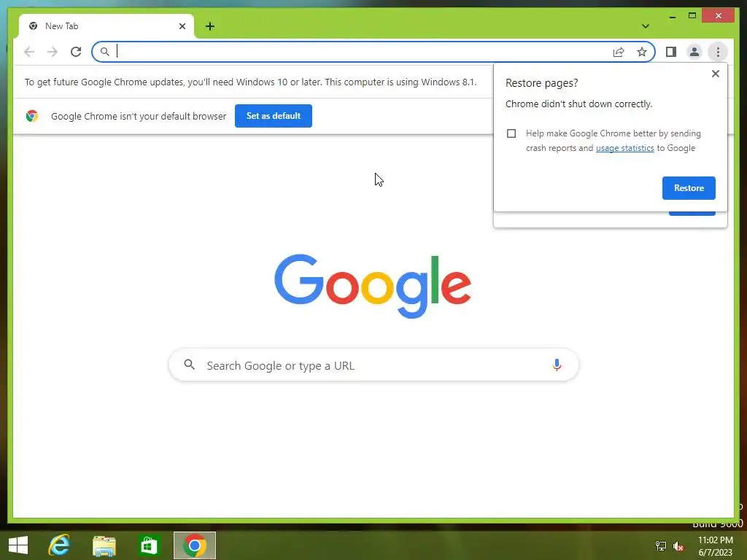Close the New Tab tab
747x560 pixels.
coord(182,26)
